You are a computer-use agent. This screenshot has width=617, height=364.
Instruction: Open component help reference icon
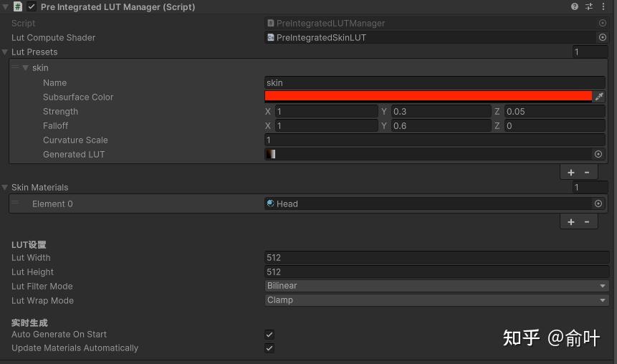pos(575,6)
